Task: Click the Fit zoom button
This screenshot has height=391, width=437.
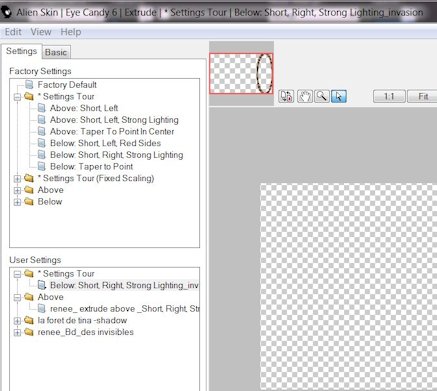Action: (423, 97)
